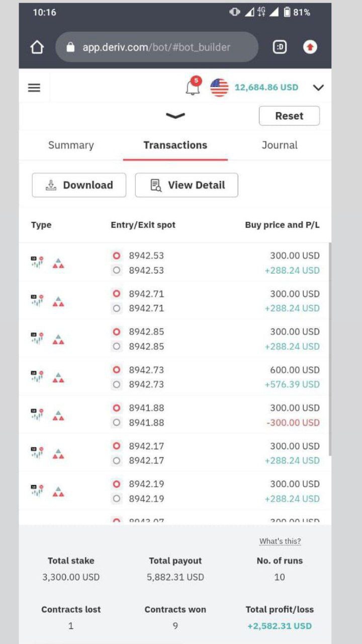Image resolution: width=362 pixels, height=644 pixels.
Task: Tap the browser home icon
Action: pos(37,47)
